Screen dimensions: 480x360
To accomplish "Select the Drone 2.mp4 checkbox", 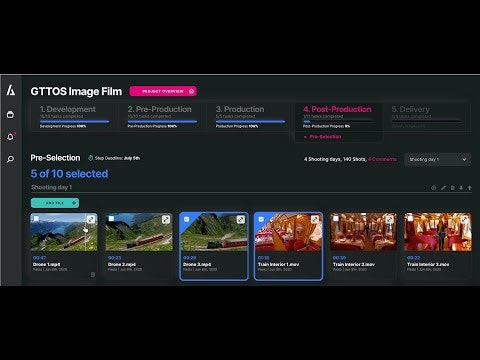I will tap(111, 219).
